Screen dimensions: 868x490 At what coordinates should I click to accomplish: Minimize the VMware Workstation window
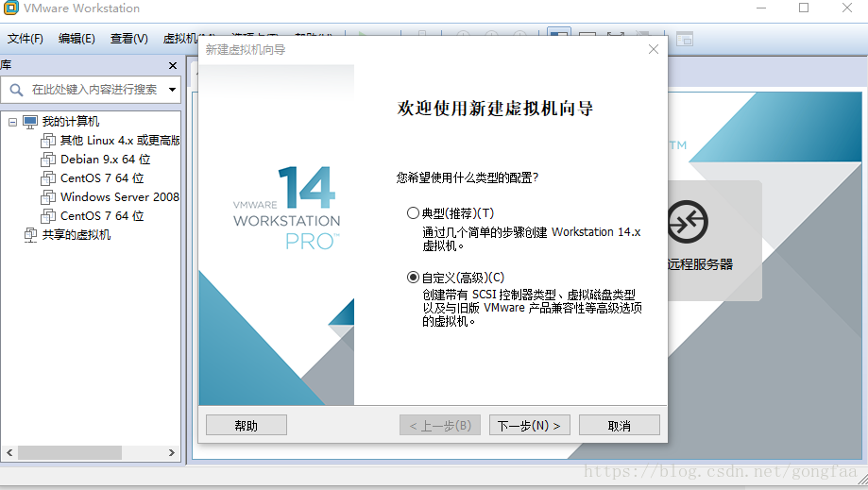761,8
